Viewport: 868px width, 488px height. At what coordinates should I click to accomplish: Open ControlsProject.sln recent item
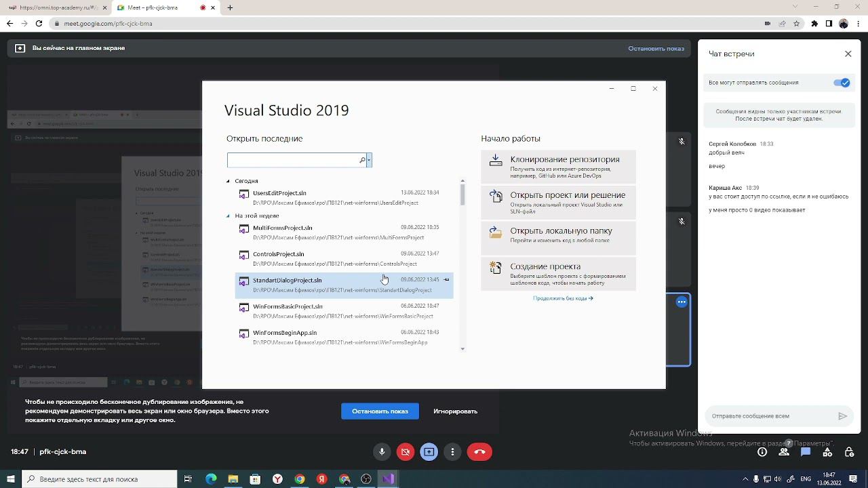click(x=344, y=258)
